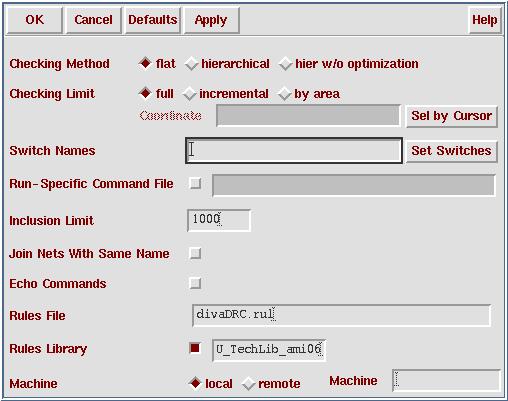Click the Sel by Cursor button

click(452, 116)
